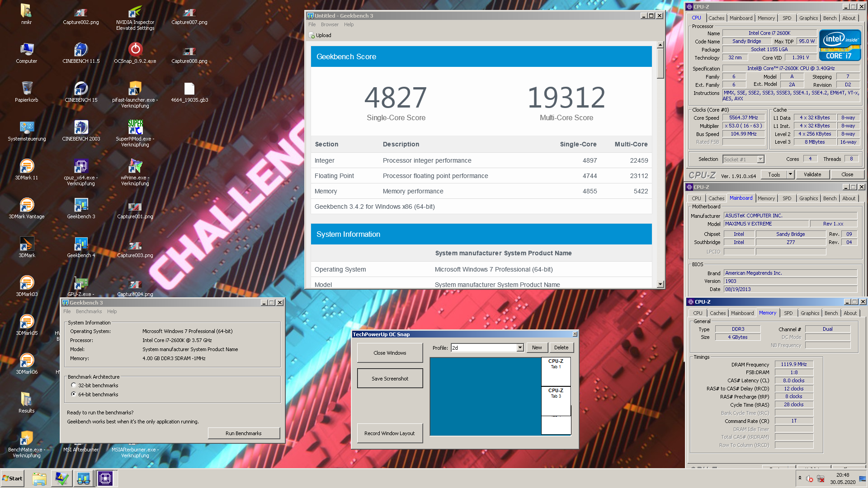Open Benchmarks menu in Geekbench 3 window
The width and height of the screenshot is (868, 488).
tap(89, 311)
